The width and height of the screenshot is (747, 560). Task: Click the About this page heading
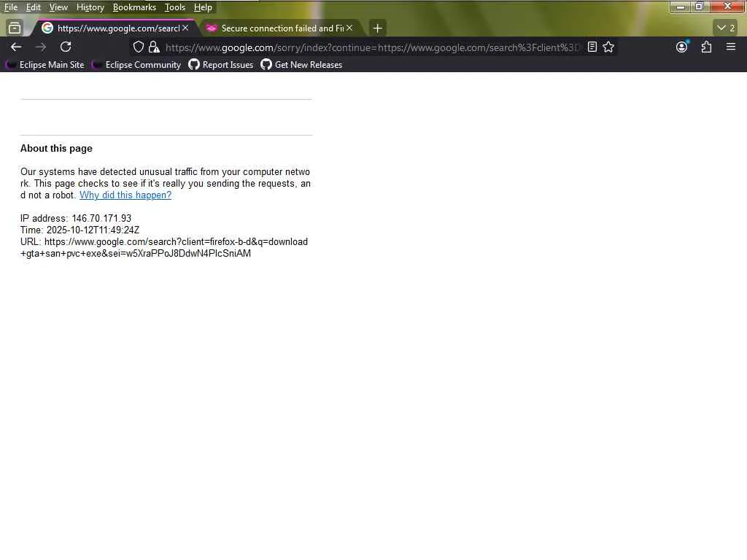coord(56,149)
